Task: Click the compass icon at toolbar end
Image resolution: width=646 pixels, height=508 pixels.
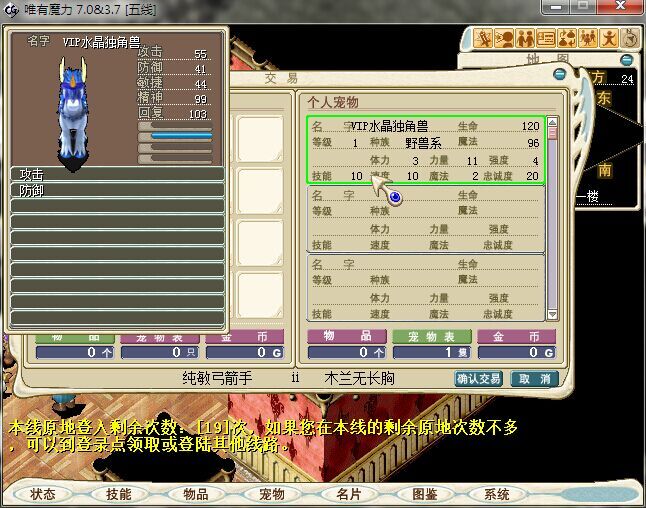Action: [x=631, y=38]
